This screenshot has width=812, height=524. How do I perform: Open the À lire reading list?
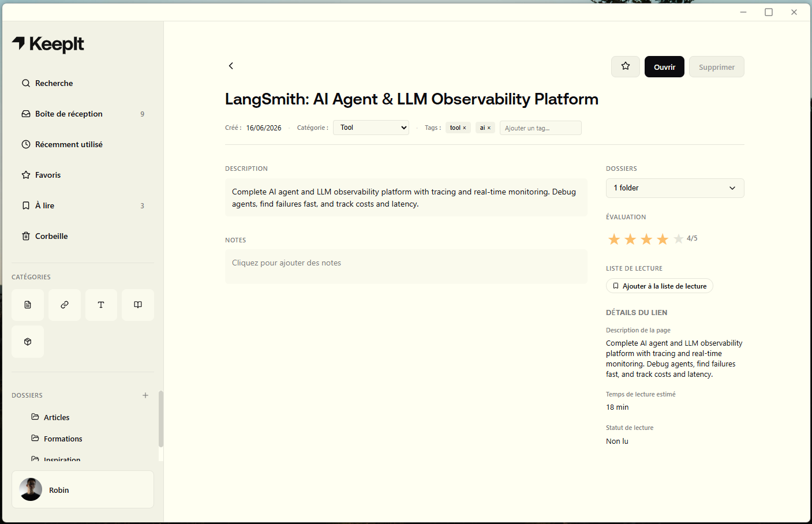(x=83, y=205)
